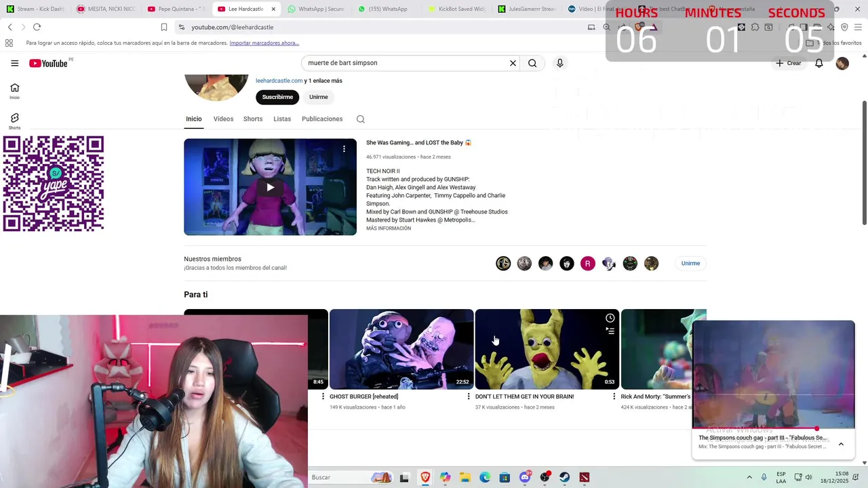Screen dimensions: 868x488
Task: Add DON'T LET THEM GET IN to Watch Later
Action: (x=610, y=318)
